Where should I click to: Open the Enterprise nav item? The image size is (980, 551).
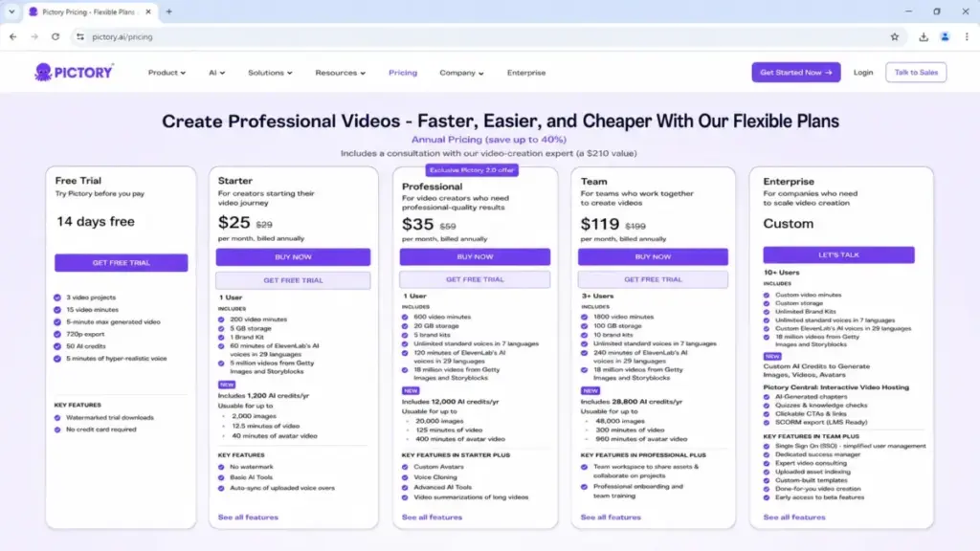tap(526, 73)
